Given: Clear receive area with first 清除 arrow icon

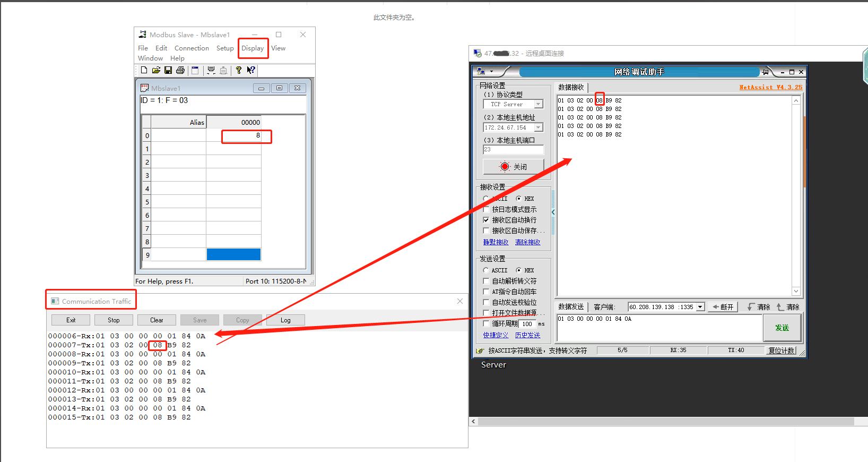Looking at the screenshot, I should [x=751, y=307].
